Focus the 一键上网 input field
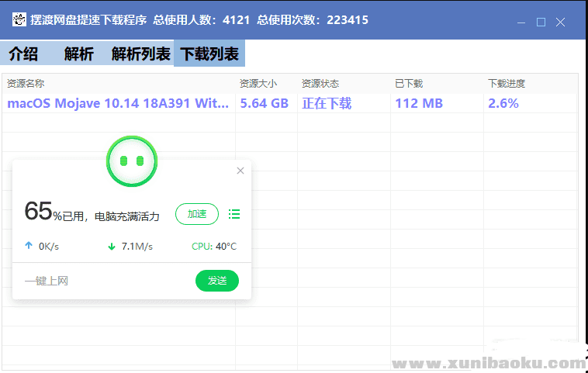588x373 pixels. 101,281
